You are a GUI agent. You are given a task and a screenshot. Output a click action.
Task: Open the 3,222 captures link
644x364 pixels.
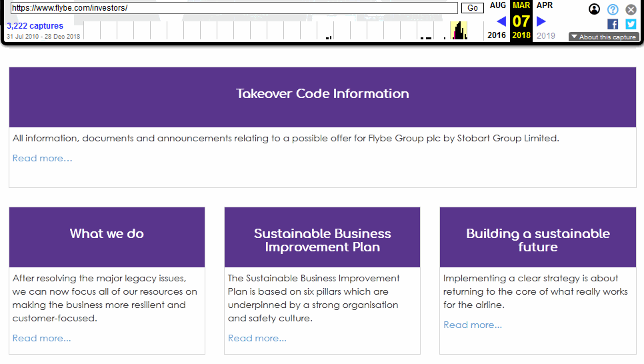[35, 26]
